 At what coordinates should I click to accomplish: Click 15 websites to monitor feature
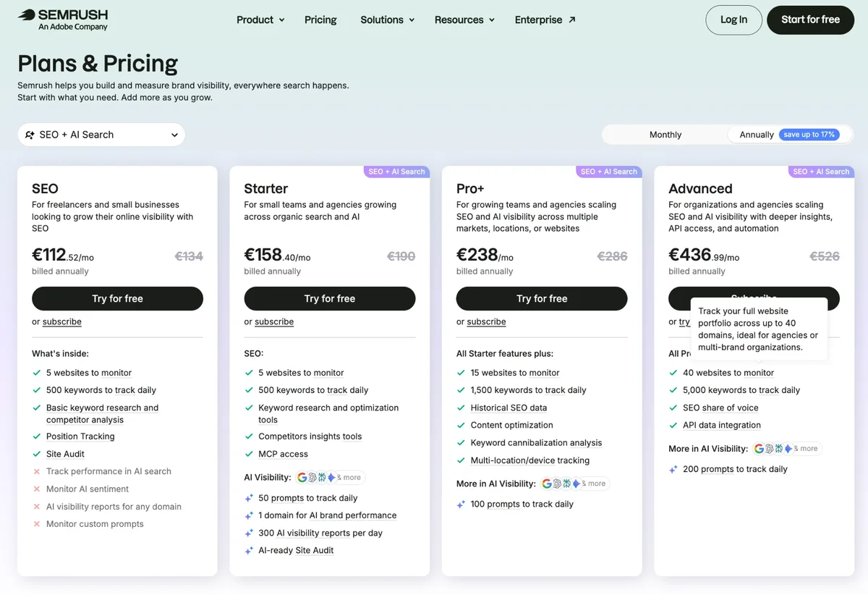[515, 373]
